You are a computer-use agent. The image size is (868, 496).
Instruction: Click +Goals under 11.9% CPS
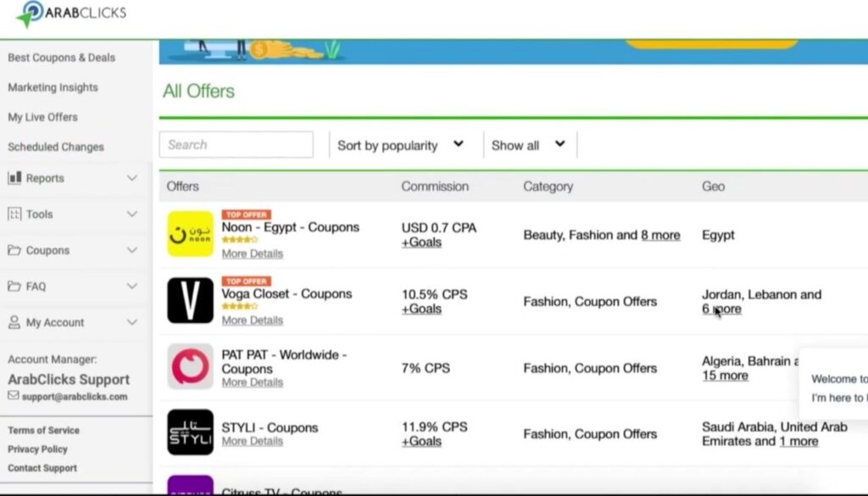tap(422, 441)
